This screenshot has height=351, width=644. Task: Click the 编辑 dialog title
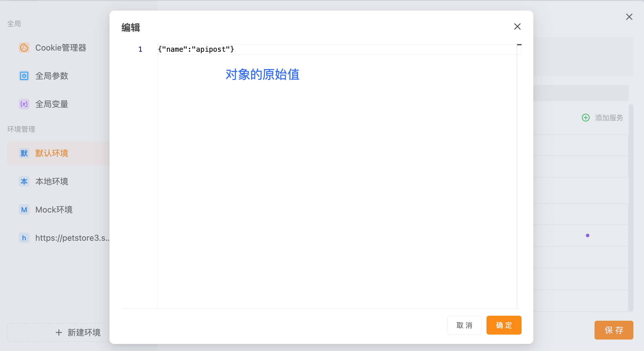[131, 28]
